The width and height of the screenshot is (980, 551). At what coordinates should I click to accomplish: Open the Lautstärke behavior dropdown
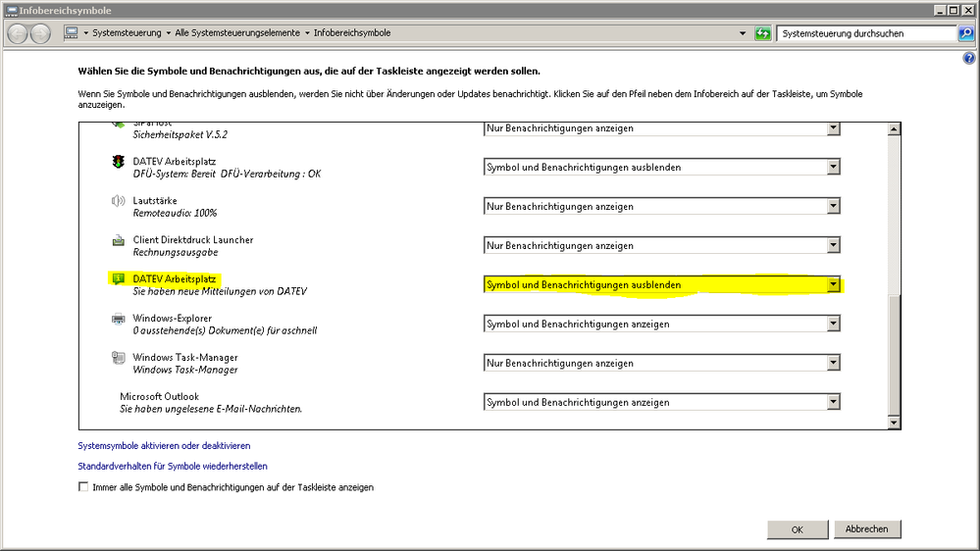833,207
